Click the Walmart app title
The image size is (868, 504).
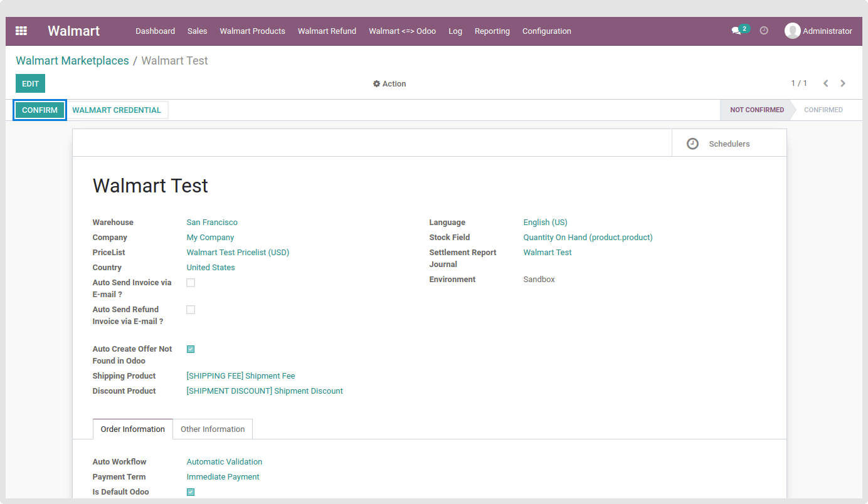coord(74,31)
